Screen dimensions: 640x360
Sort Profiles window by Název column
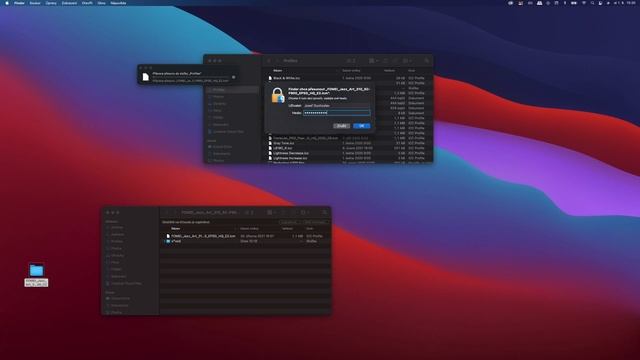(x=278, y=71)
